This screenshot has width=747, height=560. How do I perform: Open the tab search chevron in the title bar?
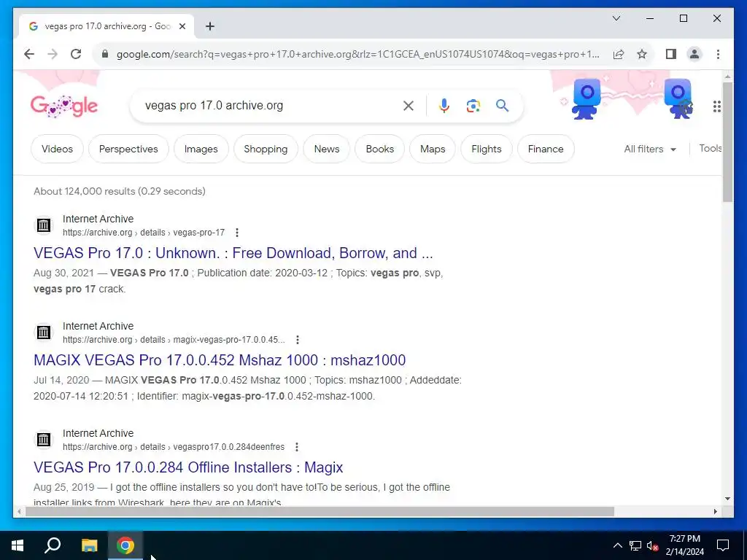616,18
